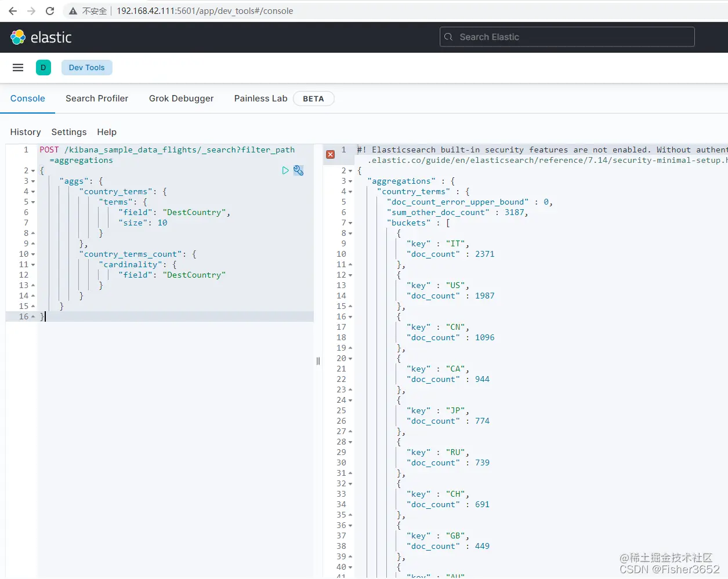Click sum_other_doc_count value 3187
The width and height of the screenshot is (728, 579).
pyautogui.click(x=514, y=213)
